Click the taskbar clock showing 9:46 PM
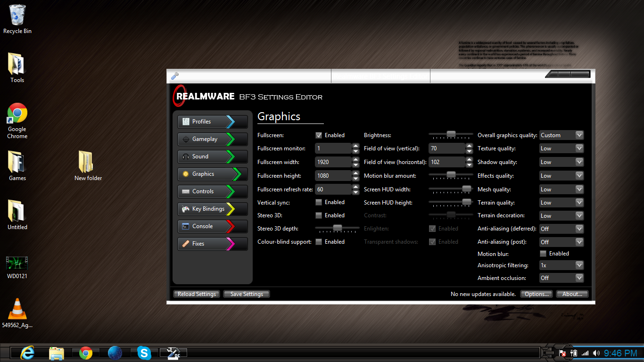The height and width of the screenshot is (362, 644). [620, 353]
